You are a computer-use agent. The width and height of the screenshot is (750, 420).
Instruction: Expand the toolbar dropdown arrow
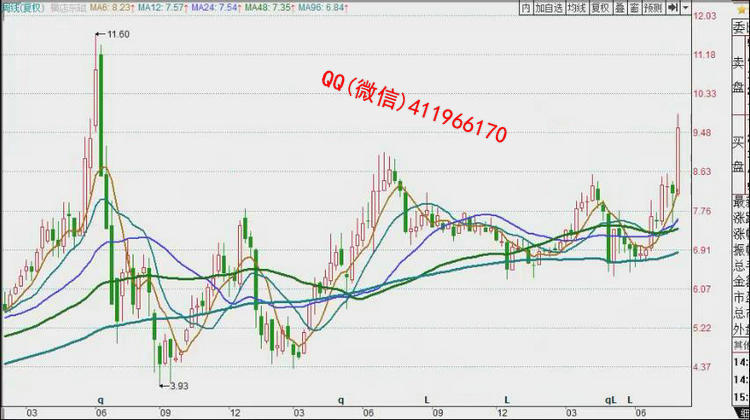[x=686, y=8]
